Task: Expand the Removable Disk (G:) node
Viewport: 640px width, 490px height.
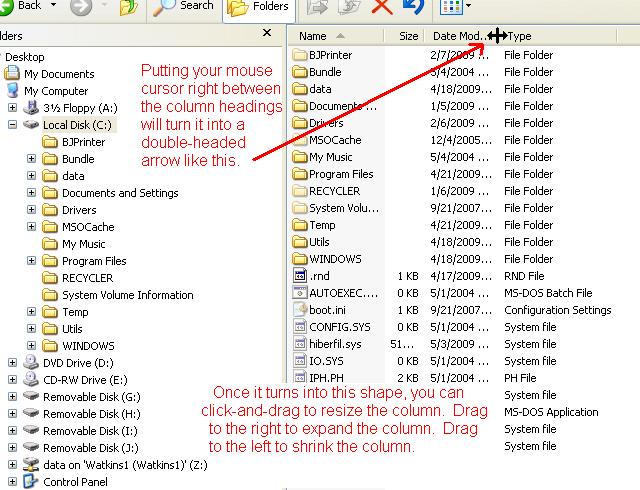Action: pyautogui.click(x=12, y=397)
